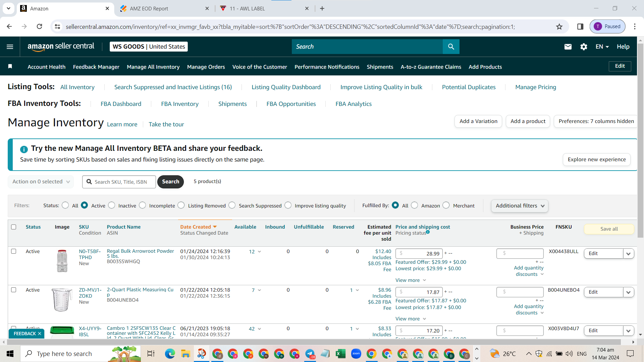Switch to the AMZ EOD Report tab

164,8
